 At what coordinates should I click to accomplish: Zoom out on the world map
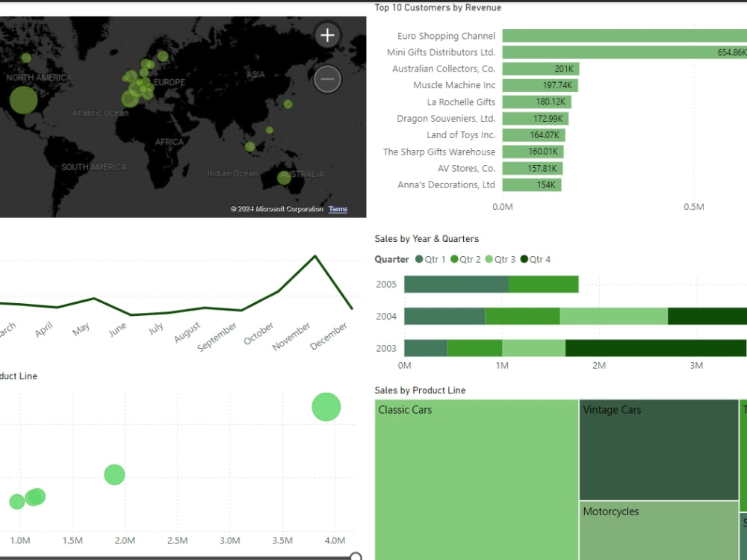pos(326,78)
